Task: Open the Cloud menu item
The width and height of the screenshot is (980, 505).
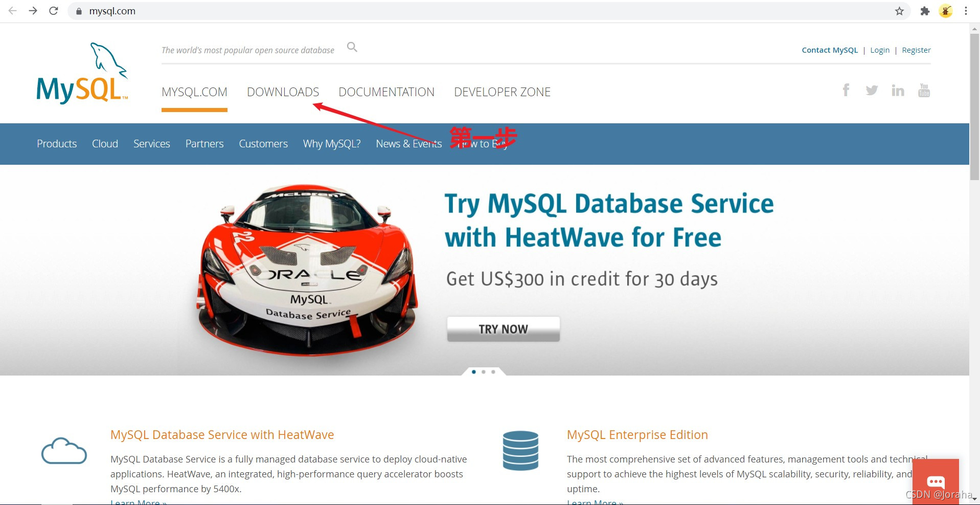Action: [105, 144]
